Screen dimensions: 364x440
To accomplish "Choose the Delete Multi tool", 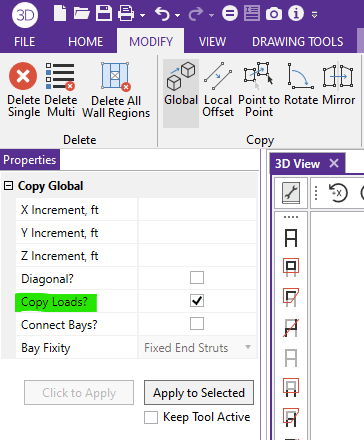I will click(60, 89).
